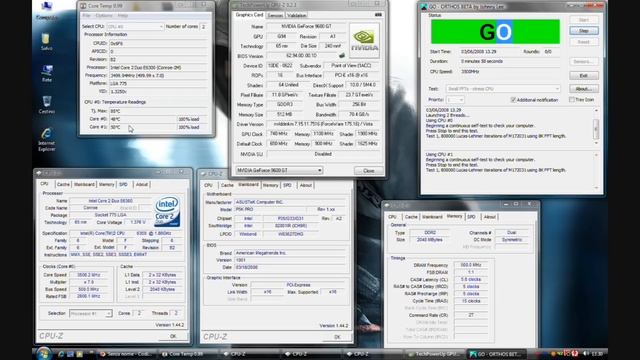Select the Graphics Card tab in GPU-Z
Screen dimensions: 640x360
pyautogui.click(x=249, y=15)
